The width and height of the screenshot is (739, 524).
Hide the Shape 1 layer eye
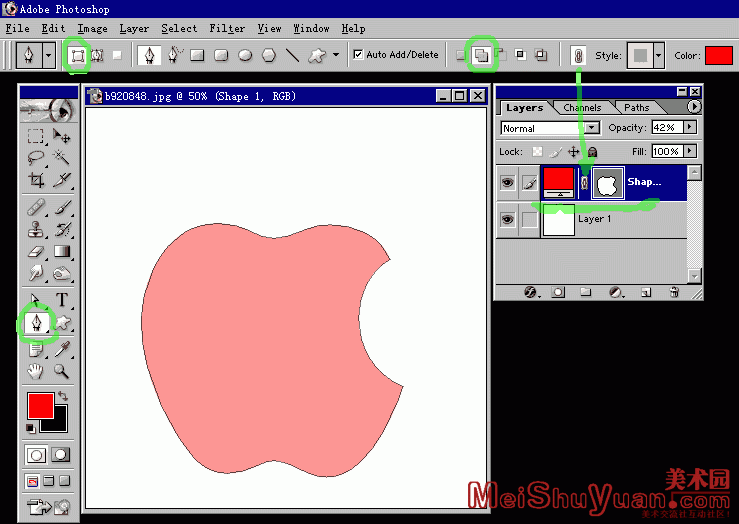507,183
